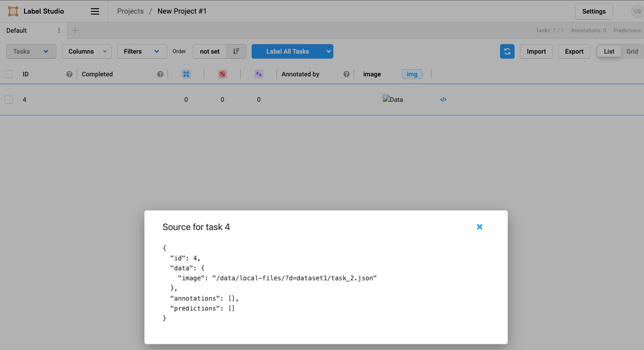
Task: Open task source via the code icon
Action: pyautogui.click(x=443, y=99)
